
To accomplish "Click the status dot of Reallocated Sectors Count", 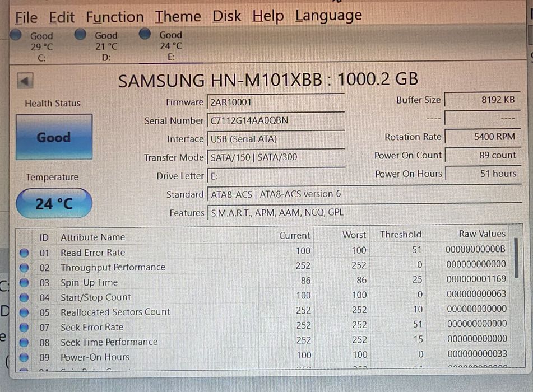I will (x=24, y=312).
